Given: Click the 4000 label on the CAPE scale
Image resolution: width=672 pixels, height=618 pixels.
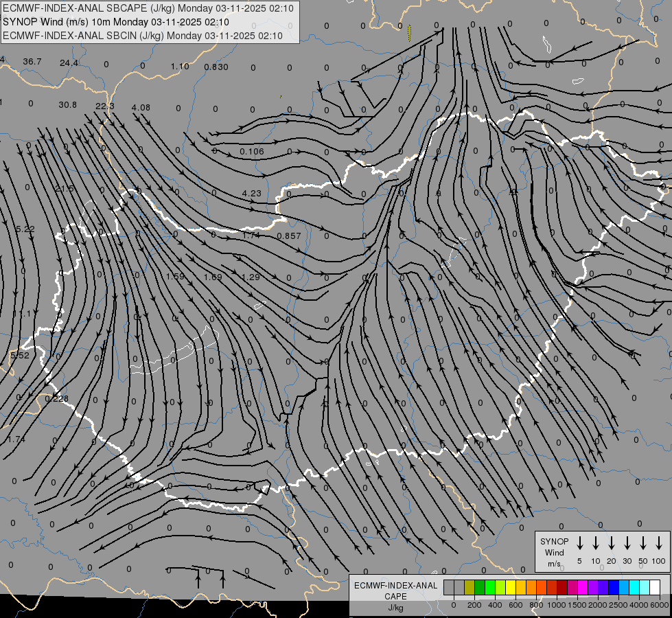Looking at the screenshot, I should [639, 605].
